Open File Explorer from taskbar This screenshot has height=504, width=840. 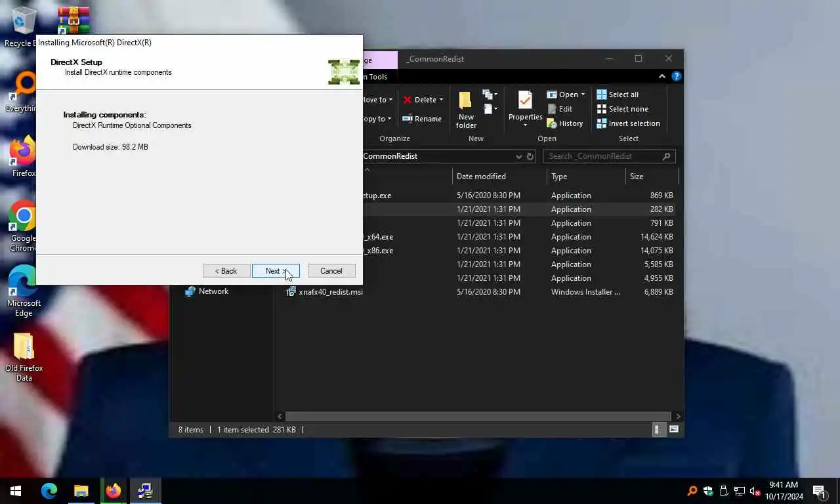(81, 491)
